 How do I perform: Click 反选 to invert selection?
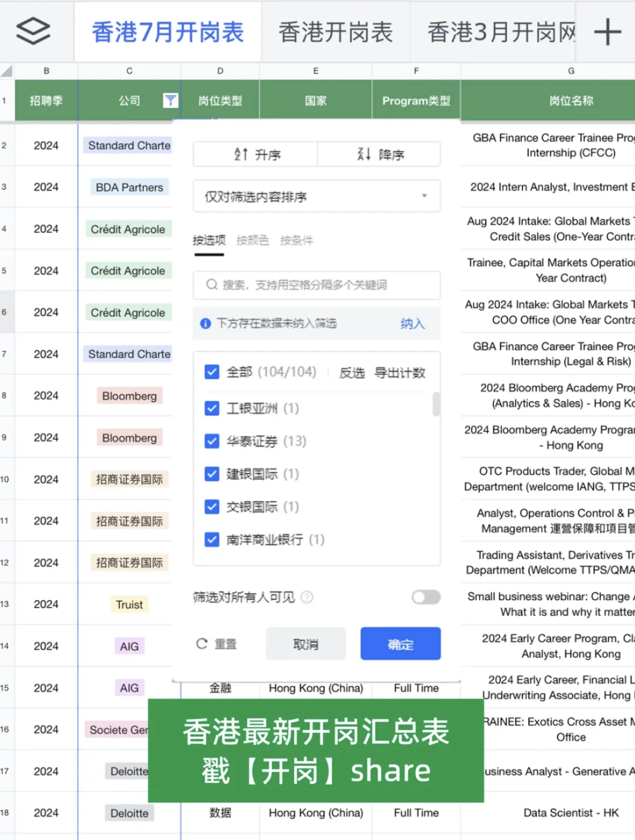click(x=352, y=373)
